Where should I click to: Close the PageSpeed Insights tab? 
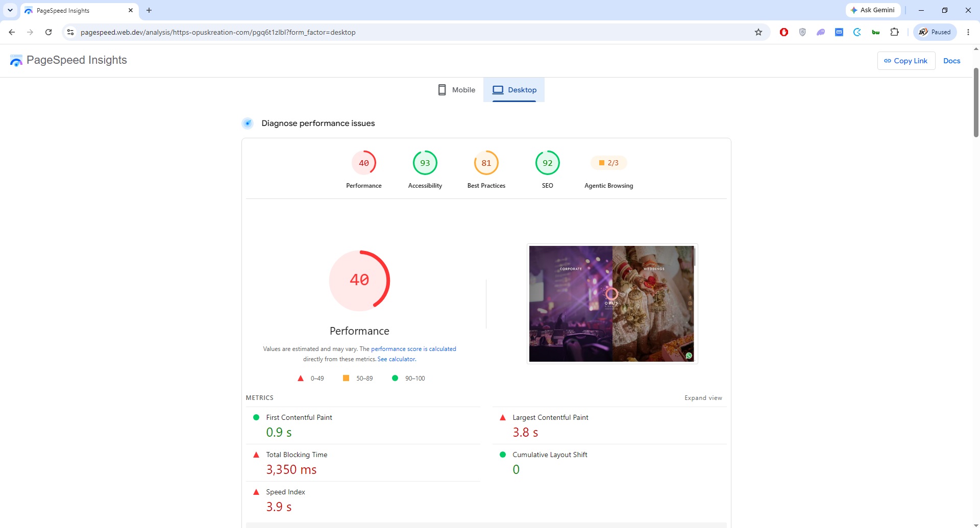click(x=131, y=10)
